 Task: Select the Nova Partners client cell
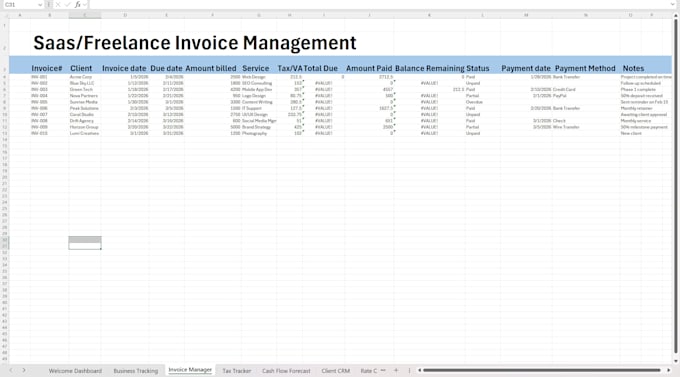coord(84,96)
